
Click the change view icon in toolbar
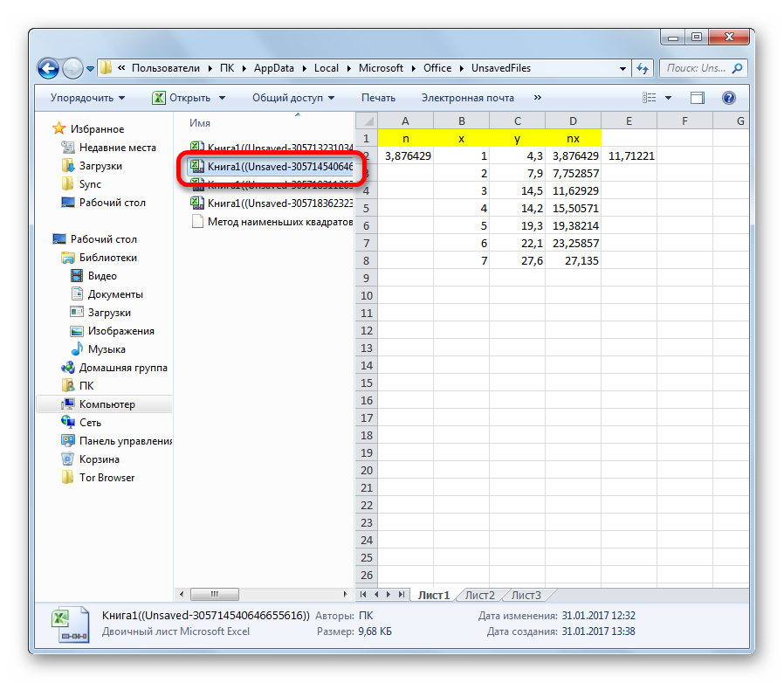coord(649,98)
